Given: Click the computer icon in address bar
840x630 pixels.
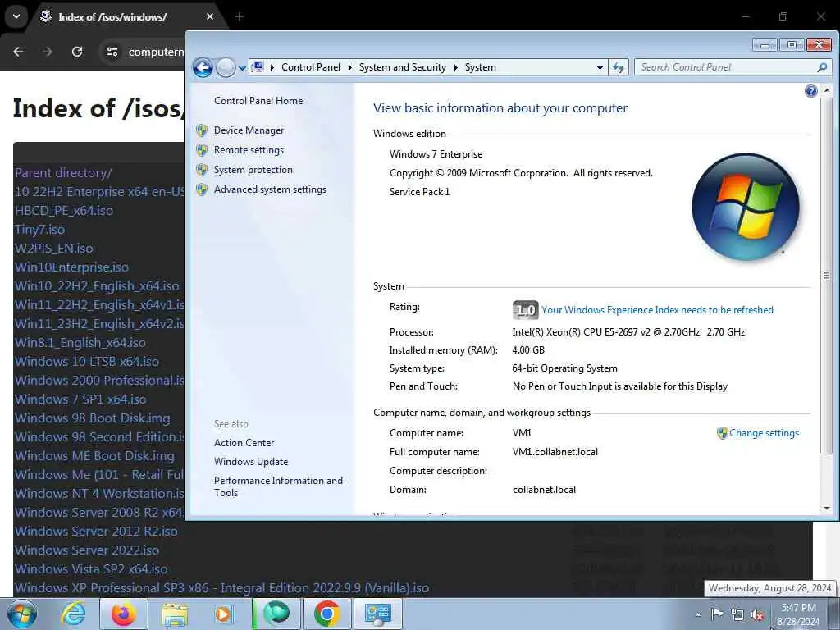Looking at the screenshot, I should click(258, 67).
